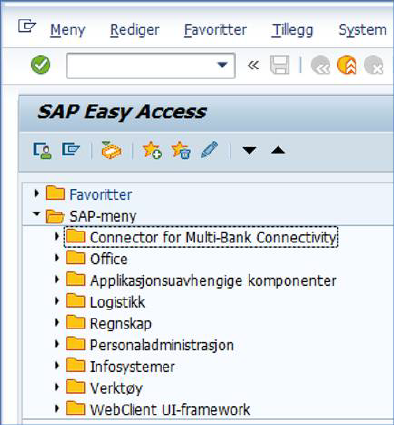This screenshot has width=394, height=425.
Task: Collapse the SAP-meny tree node
Action: click(x=37, y=214)
